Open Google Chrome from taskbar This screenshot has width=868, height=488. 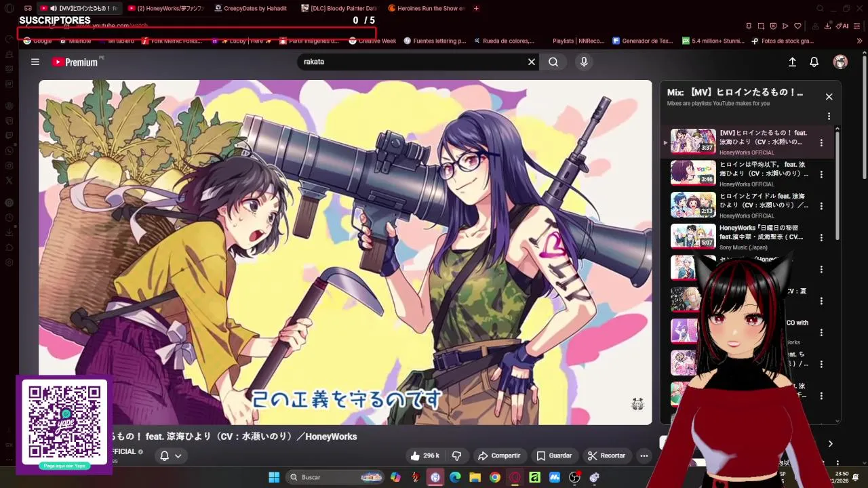pos(495,477)
